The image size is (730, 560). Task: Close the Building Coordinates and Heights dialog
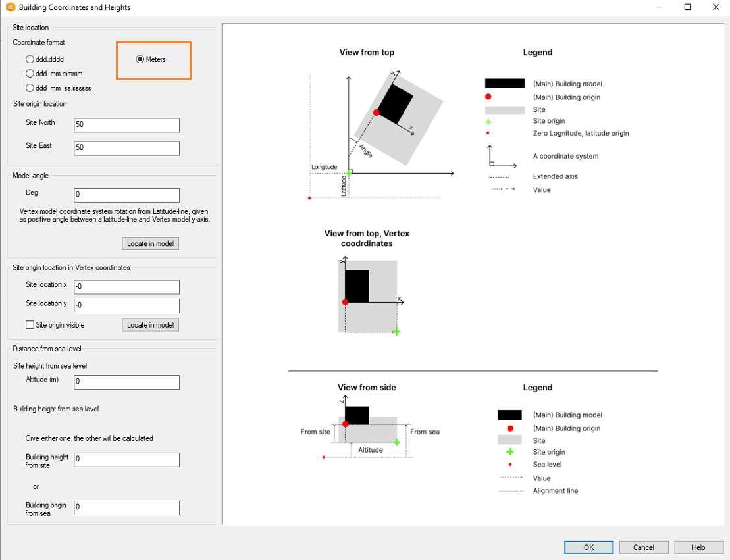click(716, 7)
